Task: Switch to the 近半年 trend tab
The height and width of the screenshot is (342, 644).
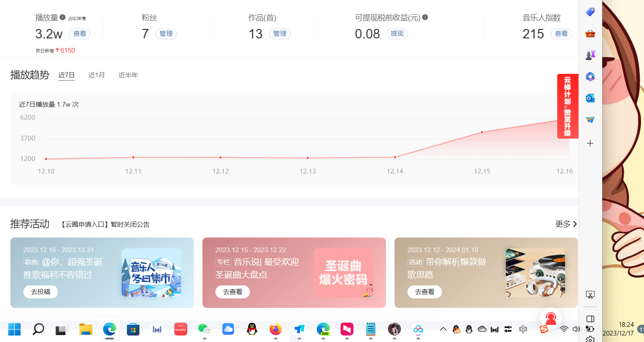Action: [128, 75]
